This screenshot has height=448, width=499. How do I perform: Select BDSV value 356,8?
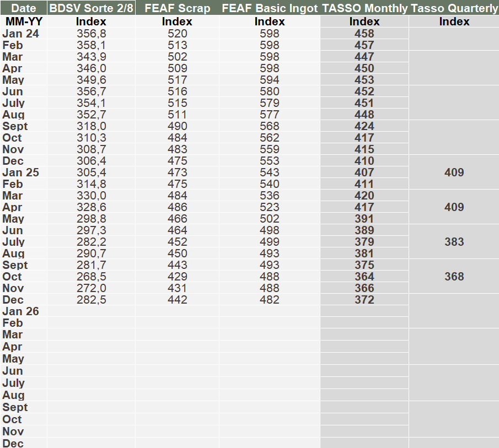[91, 33]
